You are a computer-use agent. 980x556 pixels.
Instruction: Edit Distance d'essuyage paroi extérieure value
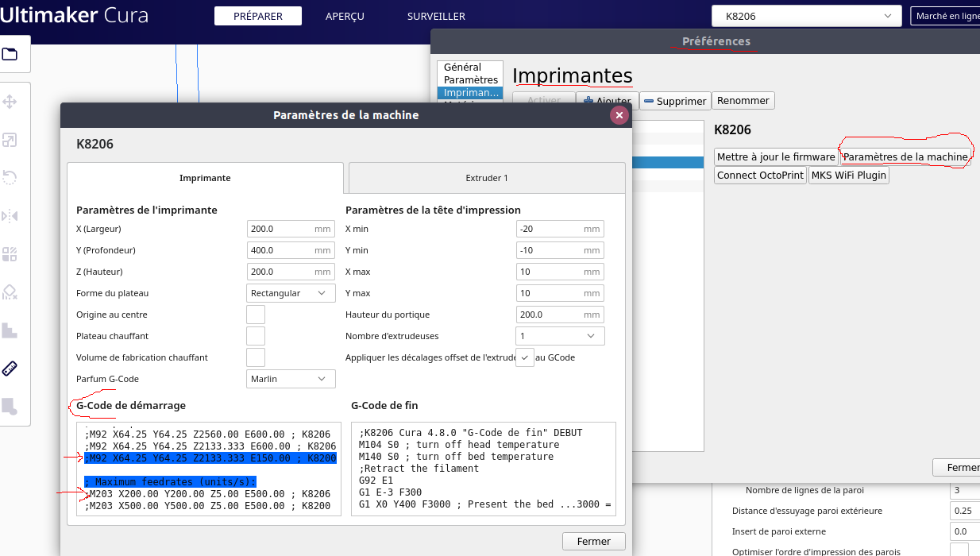click(964, 511)
